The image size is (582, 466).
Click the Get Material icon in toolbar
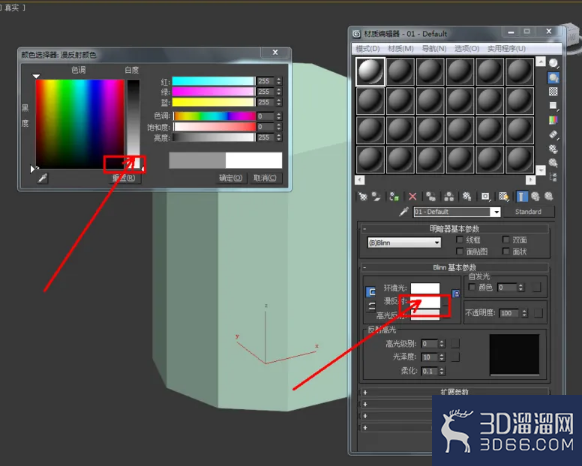pos(362,196)
